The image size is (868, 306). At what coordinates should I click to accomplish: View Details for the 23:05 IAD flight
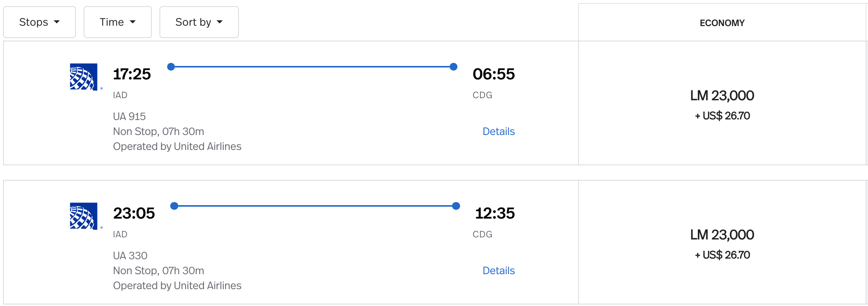tap(498, 270)
